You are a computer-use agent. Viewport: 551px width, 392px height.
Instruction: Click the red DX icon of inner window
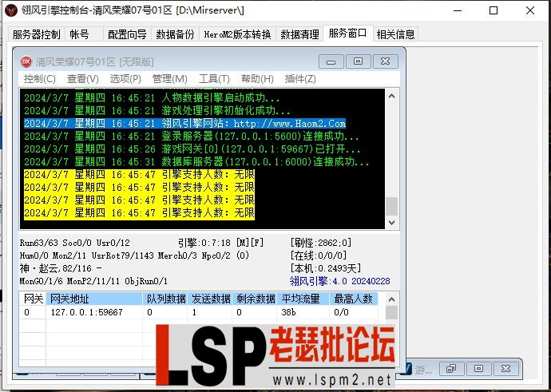26,61
